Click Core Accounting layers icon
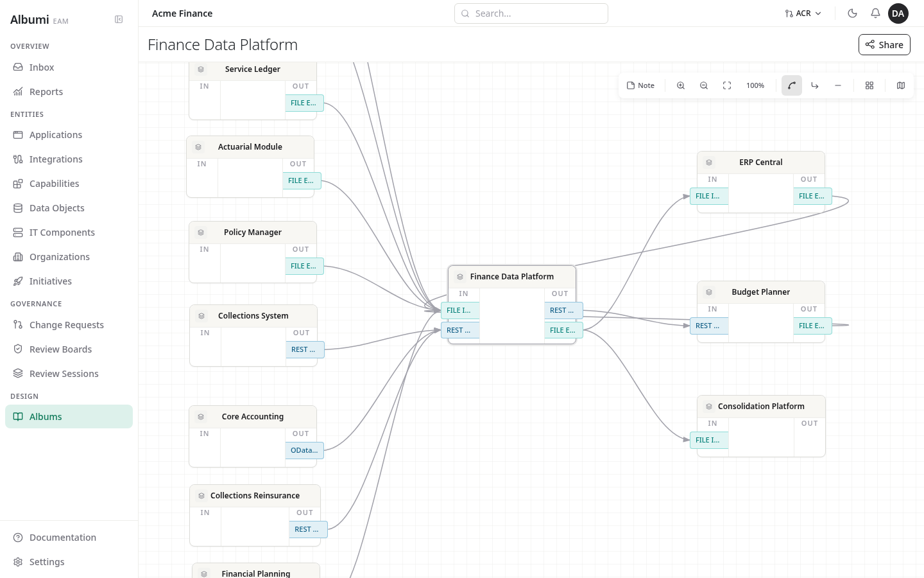 pos(201,417)
